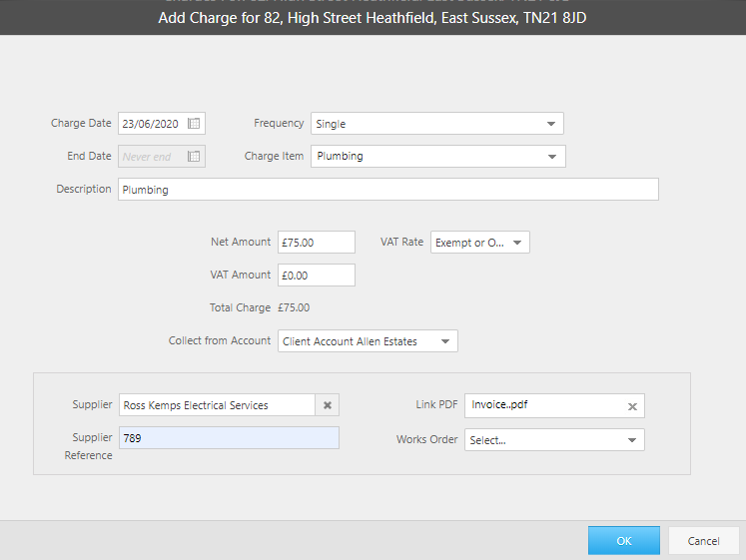
Task: Focus the Supplier field Ross Kemps Electrical Services
Action: coord(217,405)
